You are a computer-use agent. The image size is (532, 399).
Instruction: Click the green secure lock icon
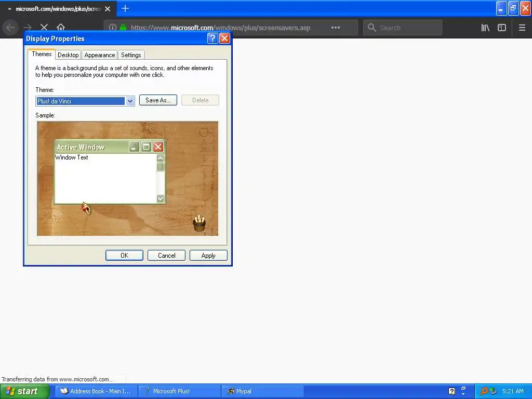[x=123, y=27]
